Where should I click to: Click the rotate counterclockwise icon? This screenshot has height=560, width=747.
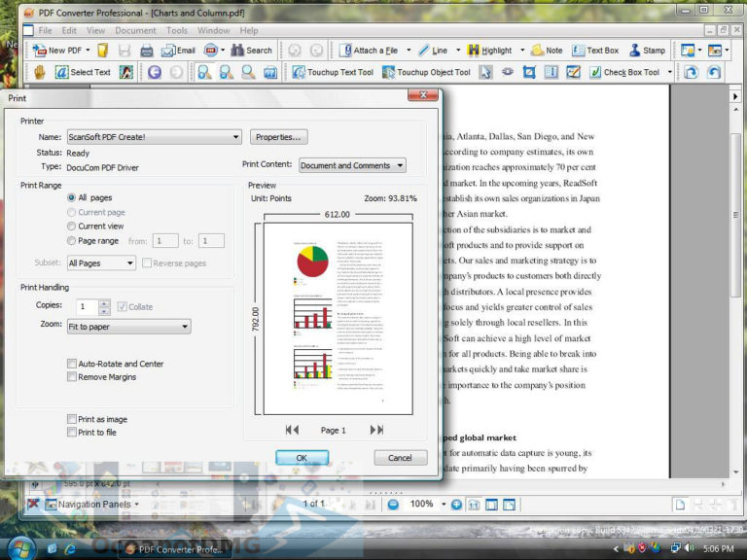click(713, 72)
